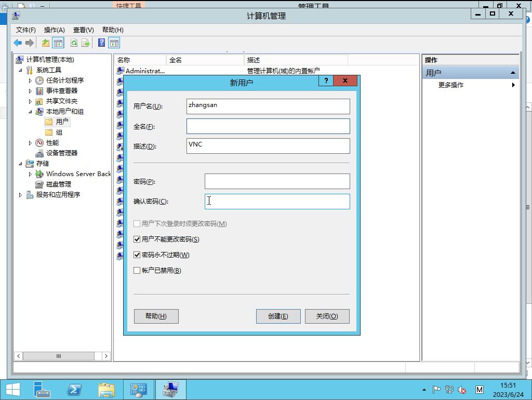Toggle 用户不能更改密码 checkbox
The image size is (532, 400).
coord(137,239)
